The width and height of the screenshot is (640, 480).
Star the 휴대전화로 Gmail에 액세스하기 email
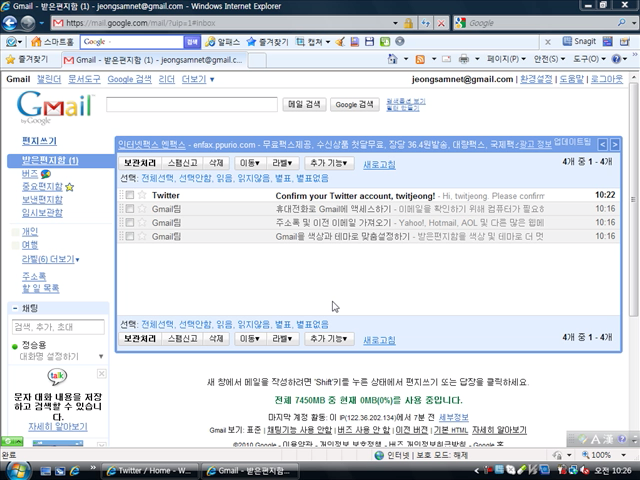pyautogui.click(x=142, y=209)
